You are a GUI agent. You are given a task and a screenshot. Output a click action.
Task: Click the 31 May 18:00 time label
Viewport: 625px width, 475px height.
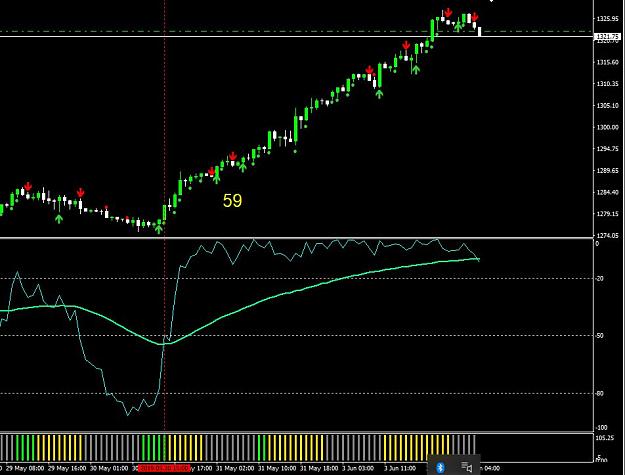click(x=319, y=468)
